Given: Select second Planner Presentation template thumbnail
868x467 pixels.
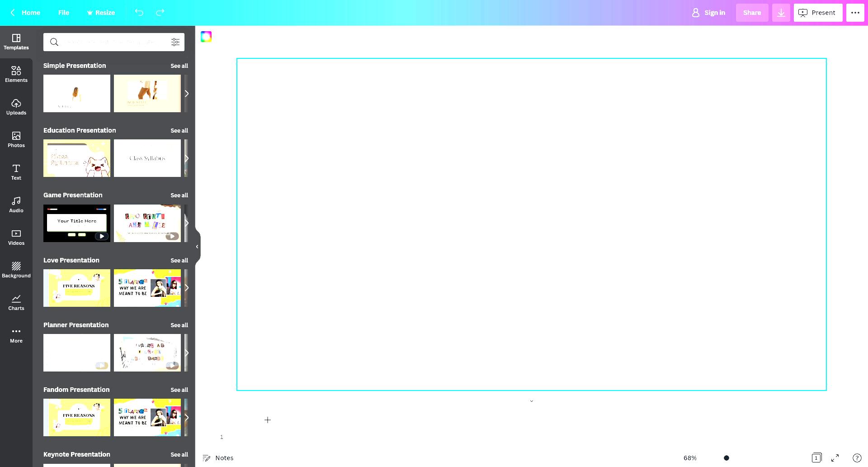Looking at the screenshot, I should point(147,353).
